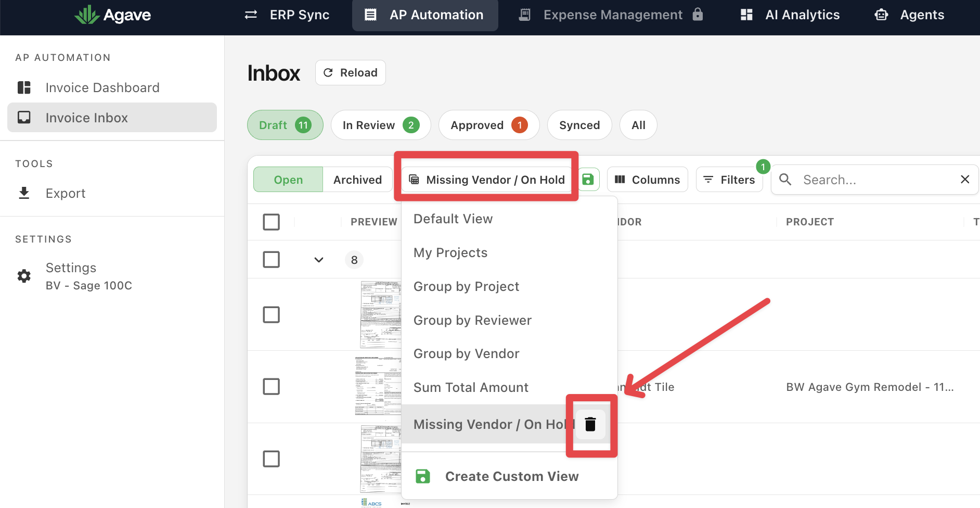The height and width of the screenshot is (508, 980).
Task: Go to Invoice Dashboard
Action: [x=112, y=87]
